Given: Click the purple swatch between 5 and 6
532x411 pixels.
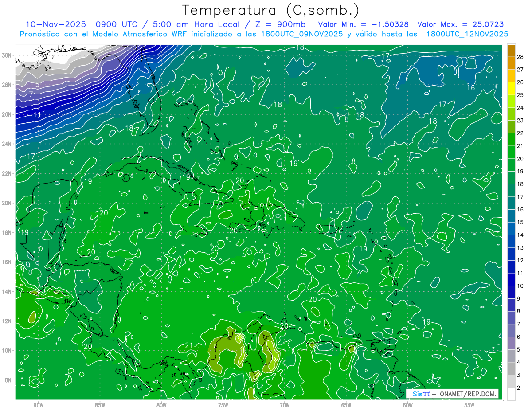Looking at the screenshot, I should coord(512,343).
